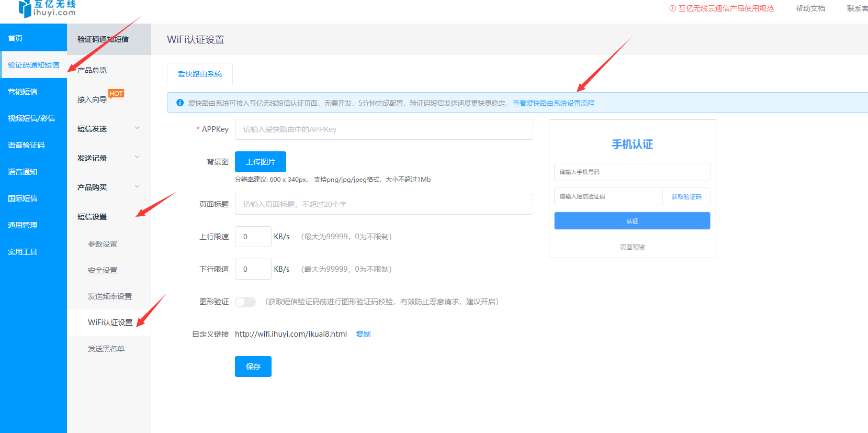
Task: Expand the 短信发送 submenu chevron
Action: pos(137,128)
